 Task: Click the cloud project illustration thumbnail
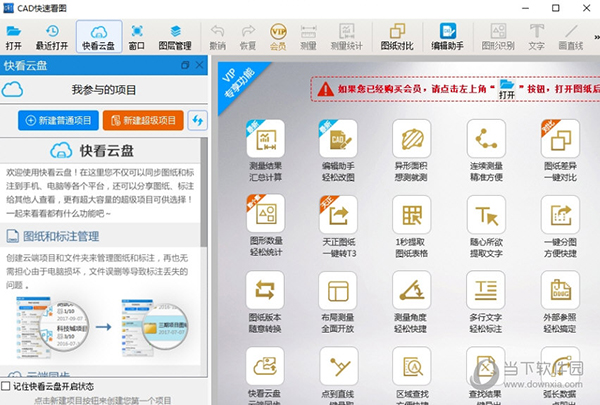[103, 327]
